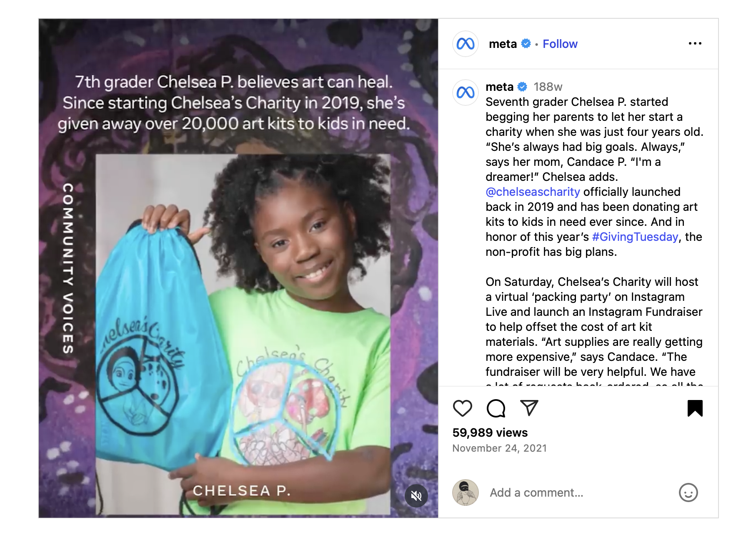Open the #GivingTuesday hashtag
The width and height of the screenshot is (756, 550).
pyautogui.click(x=635, y=237)
